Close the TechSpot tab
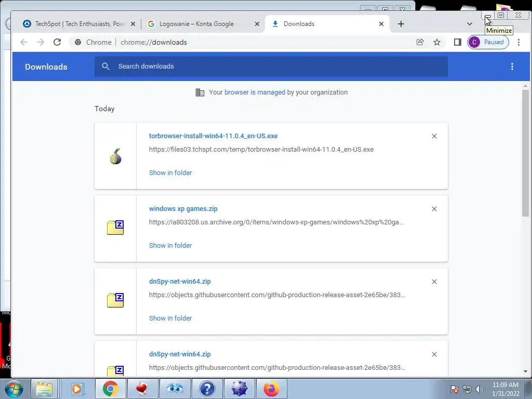 [x=133, y=24]
